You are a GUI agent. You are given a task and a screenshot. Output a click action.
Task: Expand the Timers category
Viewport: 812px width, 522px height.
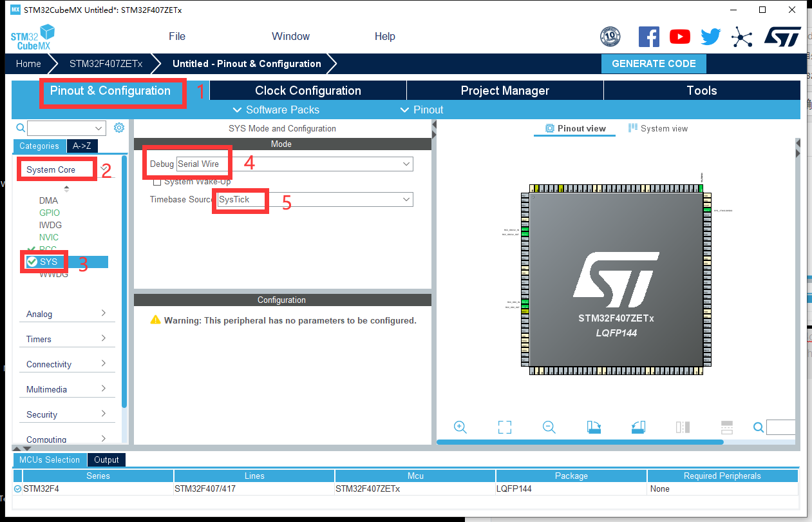[x=67, y=339]
